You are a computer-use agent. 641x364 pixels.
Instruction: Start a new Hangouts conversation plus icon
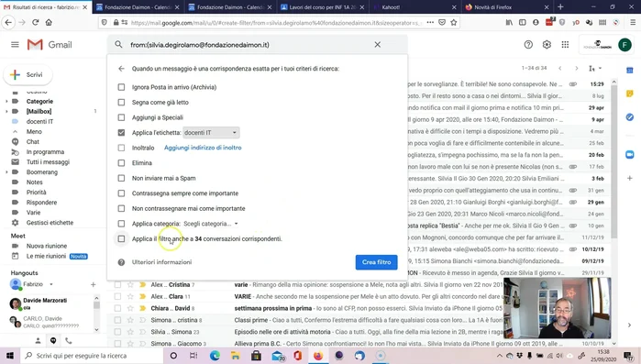tap(94, 284)
